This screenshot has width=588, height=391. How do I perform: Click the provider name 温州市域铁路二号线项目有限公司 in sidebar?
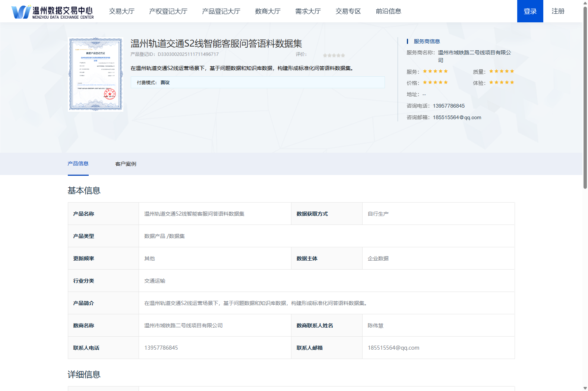coord(474,56)
